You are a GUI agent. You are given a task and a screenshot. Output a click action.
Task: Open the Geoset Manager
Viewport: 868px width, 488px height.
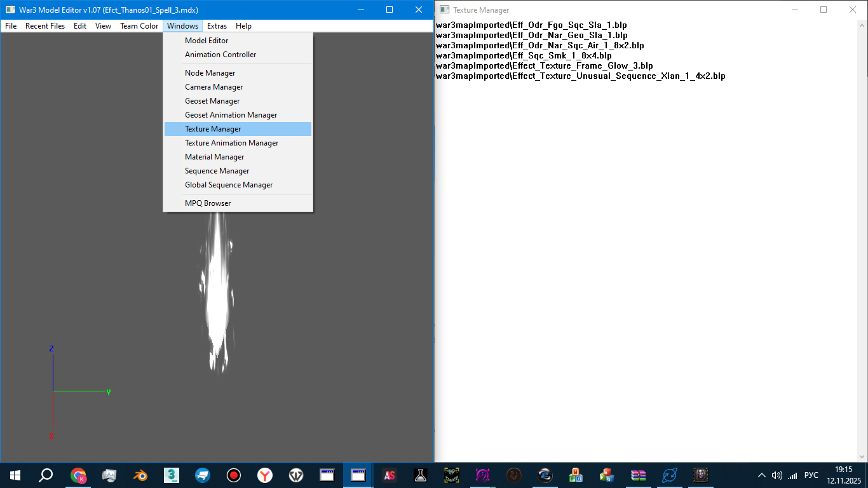pos(238,101)
